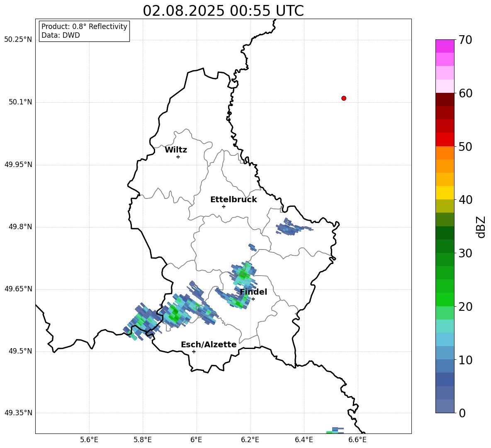The height and width of the screenshot is (448, 491).
Task: Click the Findel station label
Action: pyautogui.click(x=253, y=292)
